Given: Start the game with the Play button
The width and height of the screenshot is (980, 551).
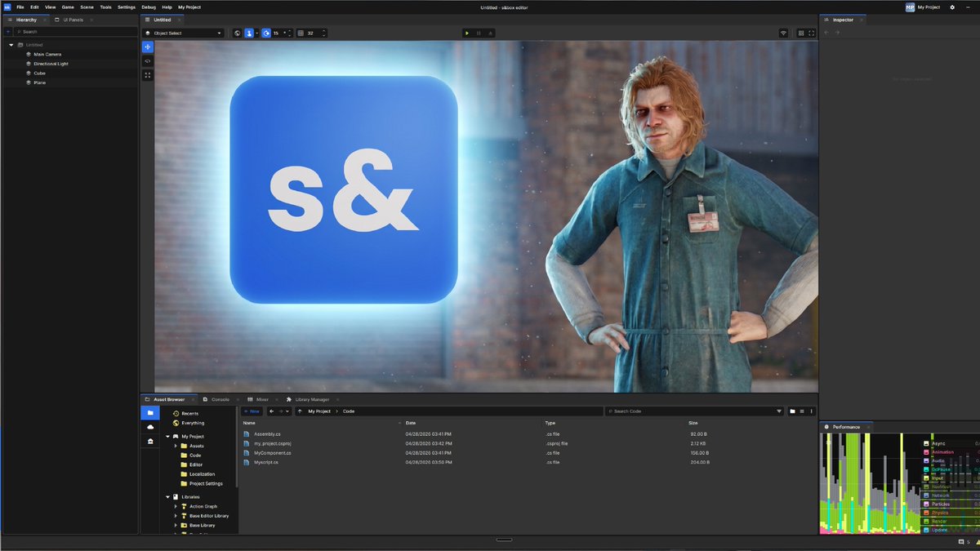Looking at the screenshot, I should 466,33.
